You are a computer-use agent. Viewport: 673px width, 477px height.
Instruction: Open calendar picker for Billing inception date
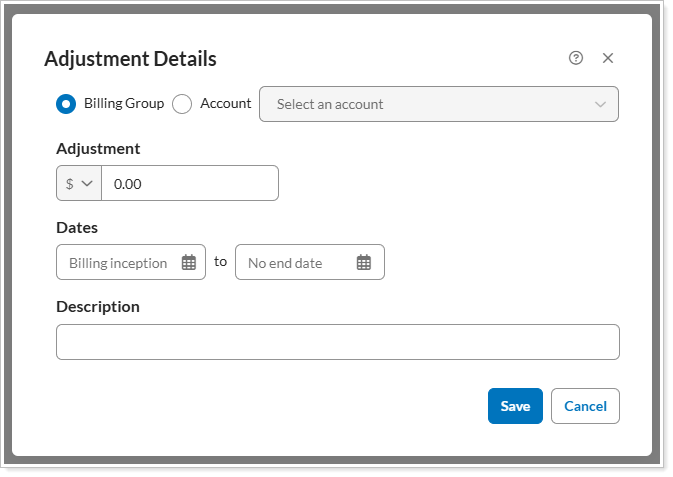(x=188, y=263)
